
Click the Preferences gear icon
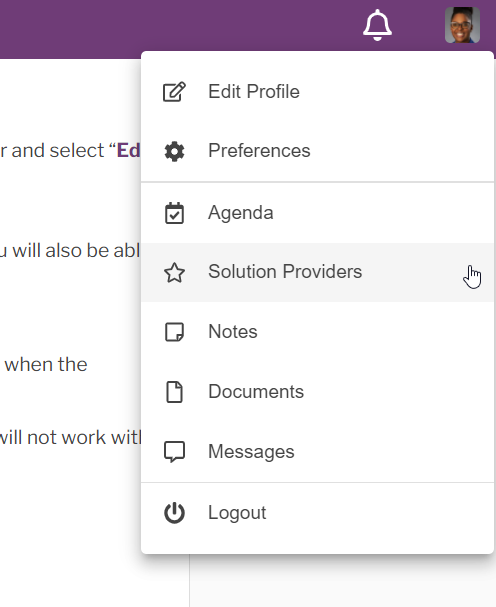click(174, 151)
